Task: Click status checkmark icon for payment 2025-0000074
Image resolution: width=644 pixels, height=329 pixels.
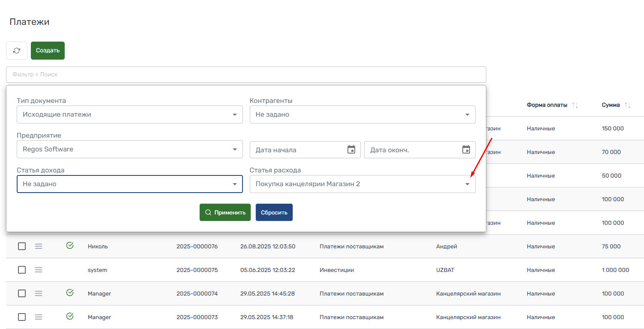Action: [x=70, y=293]
